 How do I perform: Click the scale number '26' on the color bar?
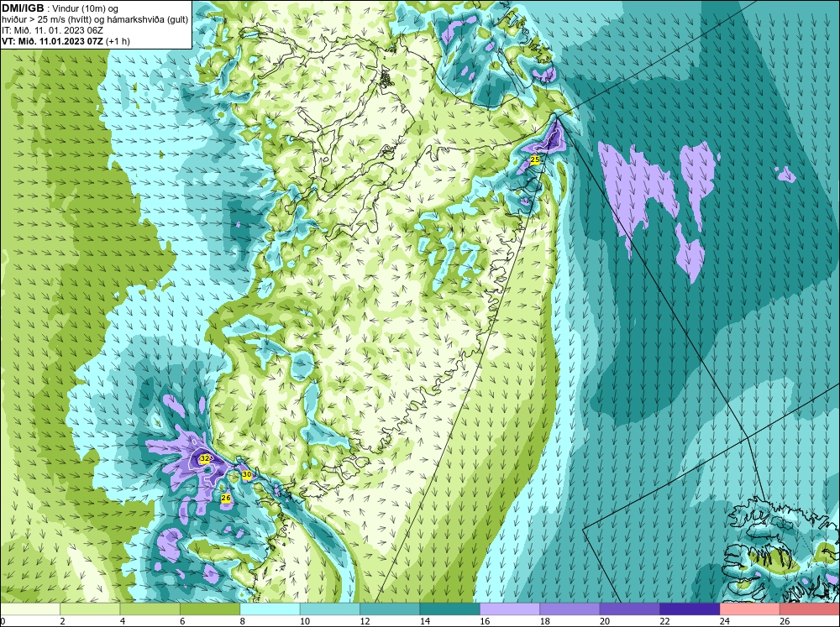[x=785, y=621]
